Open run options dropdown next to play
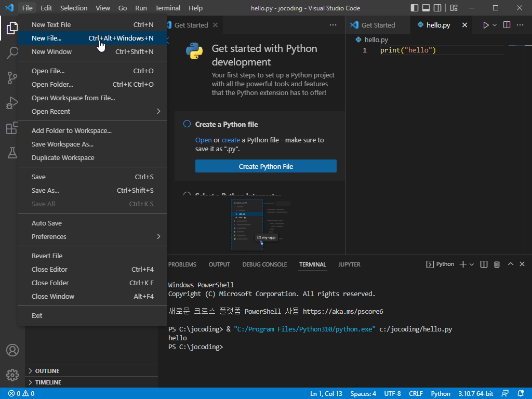The image size is (532, 399). tap(495, 25)
